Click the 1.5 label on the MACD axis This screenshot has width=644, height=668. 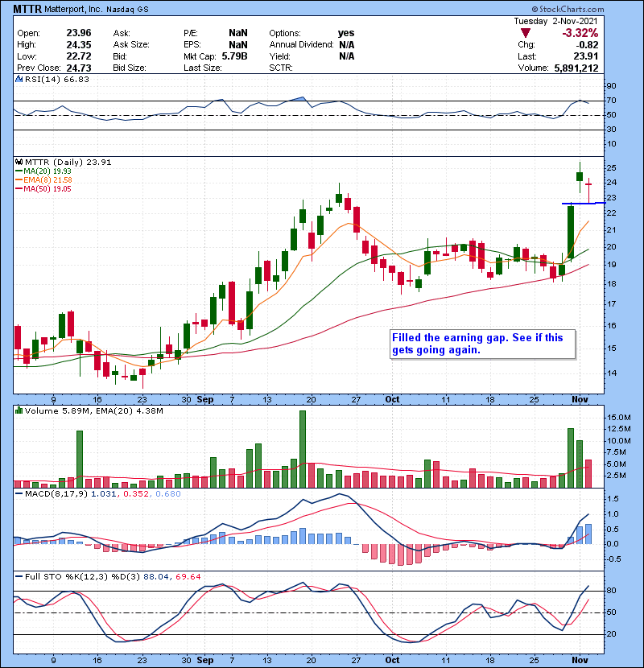tap(613, 499)
